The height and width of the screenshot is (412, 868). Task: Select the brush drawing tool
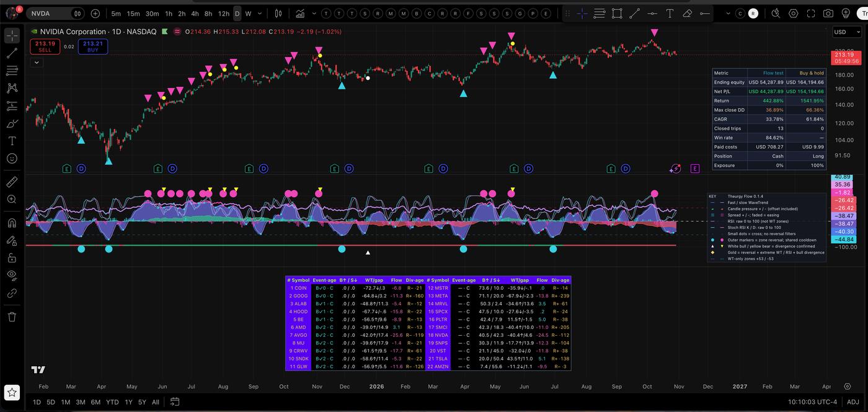(x=12, y=123)
